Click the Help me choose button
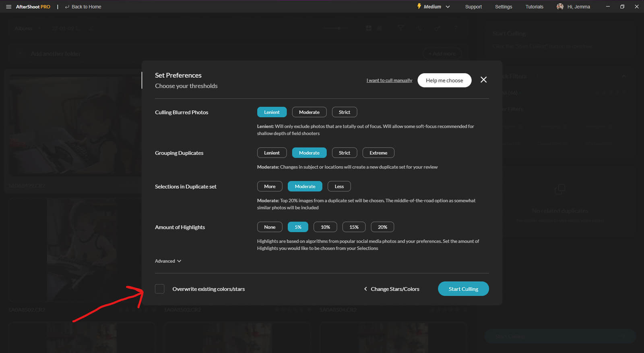The image size is (644, 353). tap(444, 80)
